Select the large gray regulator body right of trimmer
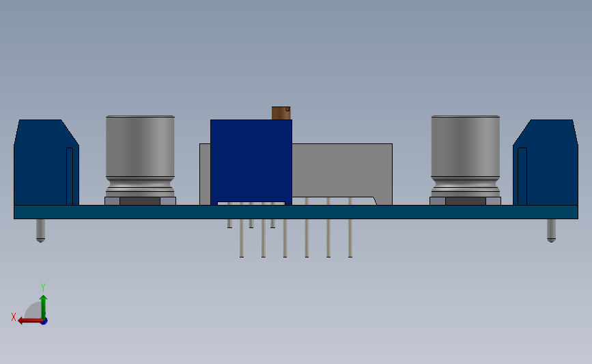 (342, 170)
